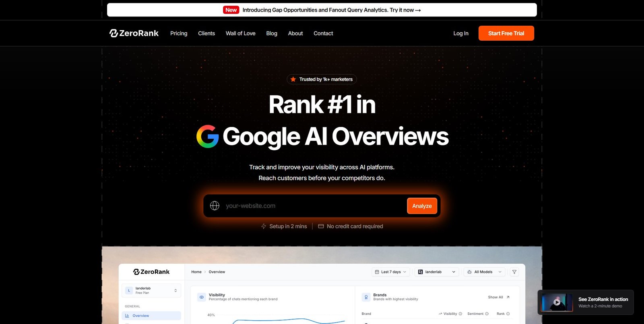Click the Start Free Trial button
The width and height of the screenshot is (644, 324).
pos(506,33)
